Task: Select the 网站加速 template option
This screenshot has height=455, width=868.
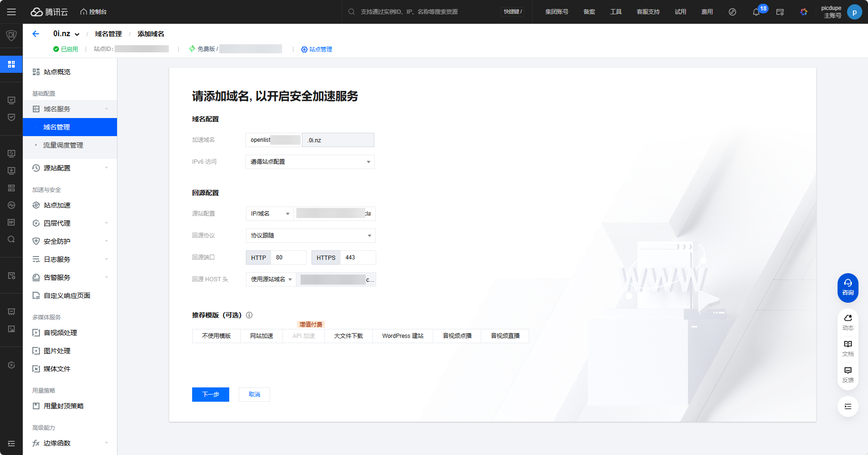Action: pos(262,336)
